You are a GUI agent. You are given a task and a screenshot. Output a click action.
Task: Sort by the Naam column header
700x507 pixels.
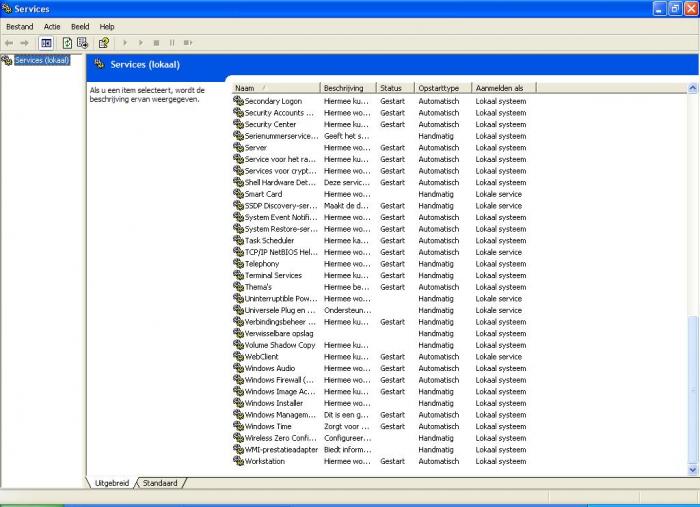pyautogui.click(x=276, y=88)
